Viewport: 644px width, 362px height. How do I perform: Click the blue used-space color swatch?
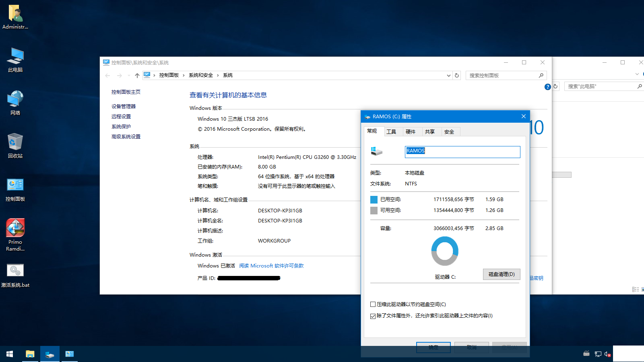click(374, 200)
